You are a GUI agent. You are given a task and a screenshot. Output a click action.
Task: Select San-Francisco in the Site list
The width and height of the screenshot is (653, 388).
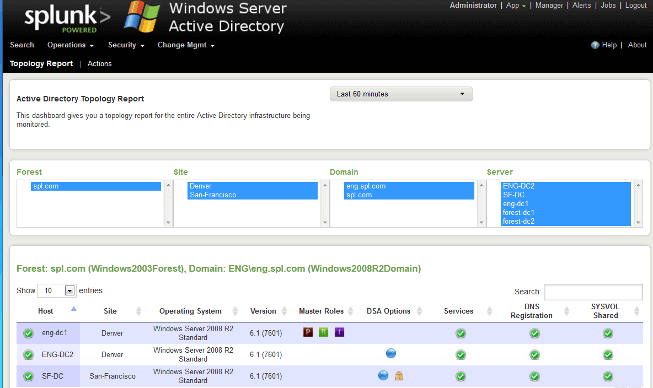point(252,195)
